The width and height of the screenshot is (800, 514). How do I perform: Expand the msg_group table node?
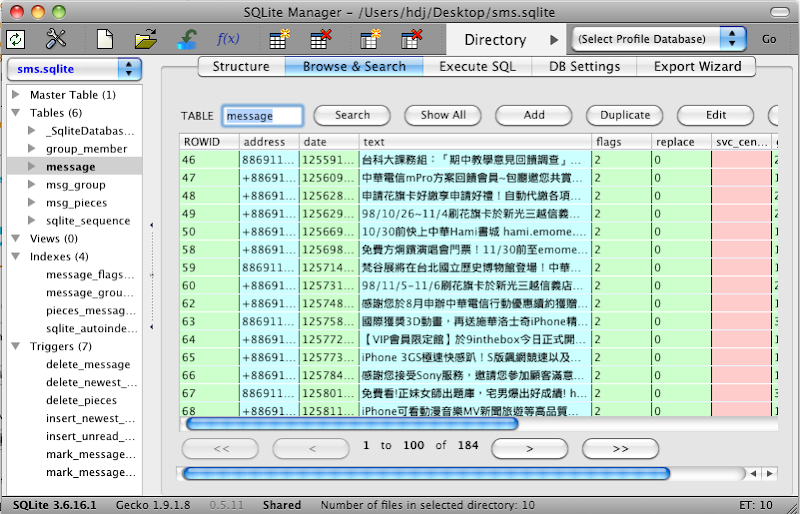click(32, 184)
